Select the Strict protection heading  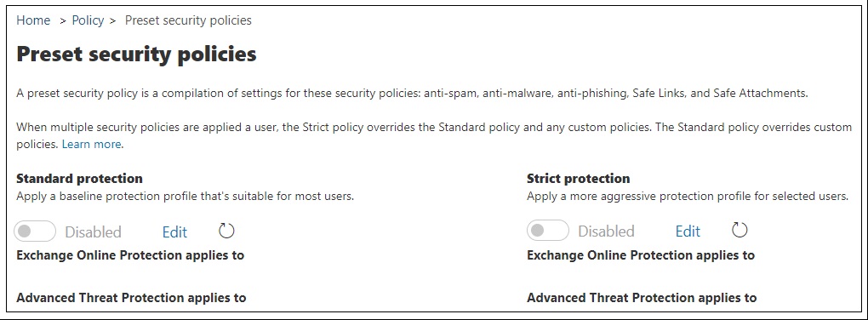tap(579, 178)
